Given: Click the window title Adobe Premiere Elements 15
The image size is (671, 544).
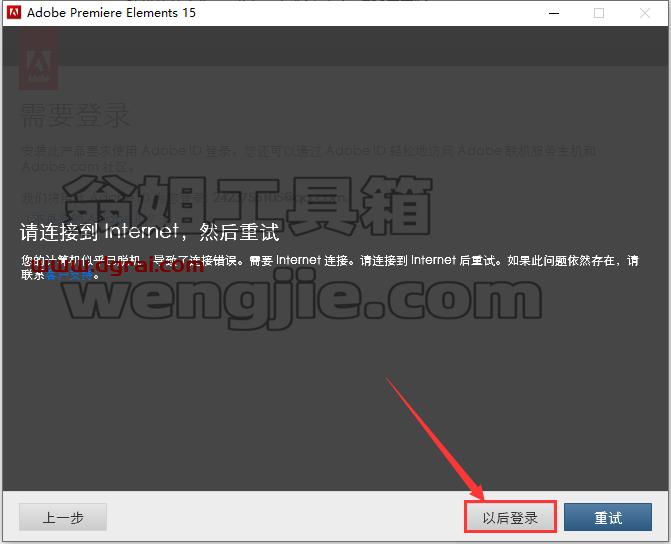Looking at the screenshot, I should click(x=111, y=13).
